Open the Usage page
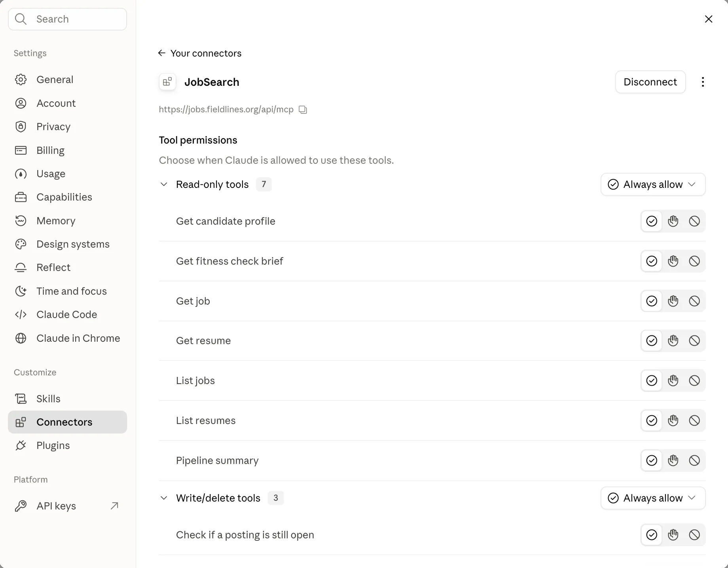Image resolution: width=728 pixels, height=568 pixels. point(67,174)
